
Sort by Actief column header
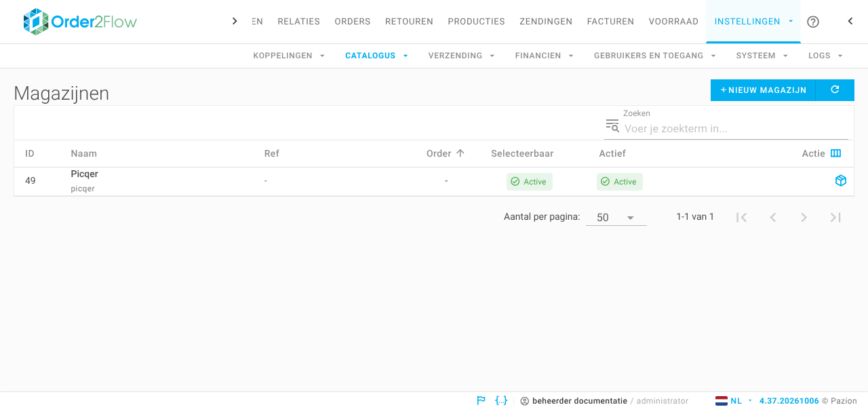pos(612,153)
